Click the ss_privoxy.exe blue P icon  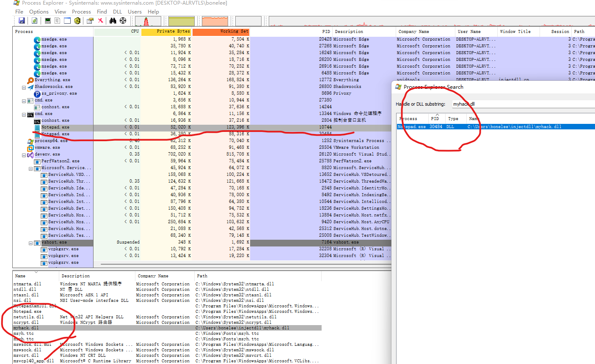pyautogui.click(x=37, y=93)
